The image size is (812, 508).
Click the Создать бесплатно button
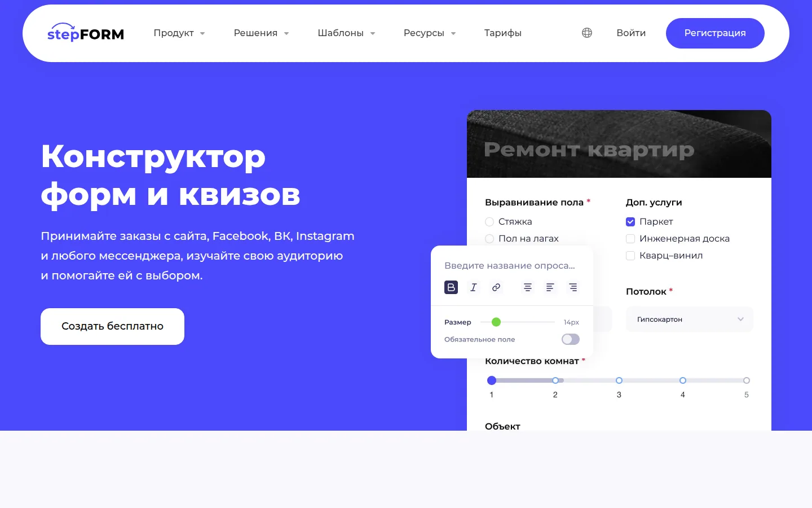[x=113, y=326]
